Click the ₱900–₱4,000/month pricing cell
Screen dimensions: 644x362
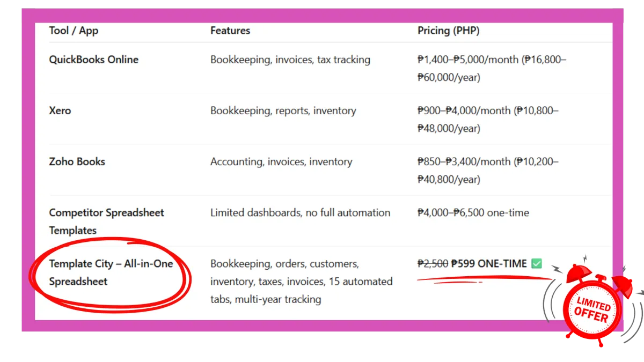tap(488, 119)
